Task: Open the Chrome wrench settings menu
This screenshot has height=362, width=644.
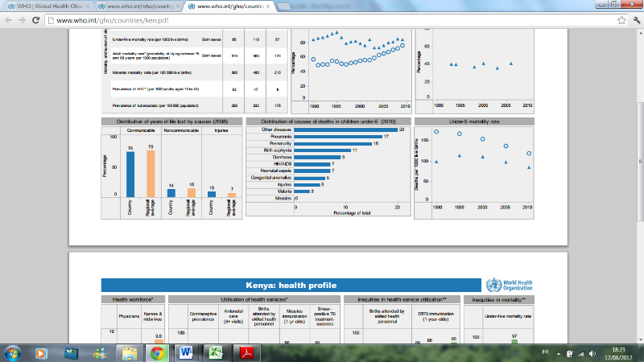Action: tap(637, 20)
